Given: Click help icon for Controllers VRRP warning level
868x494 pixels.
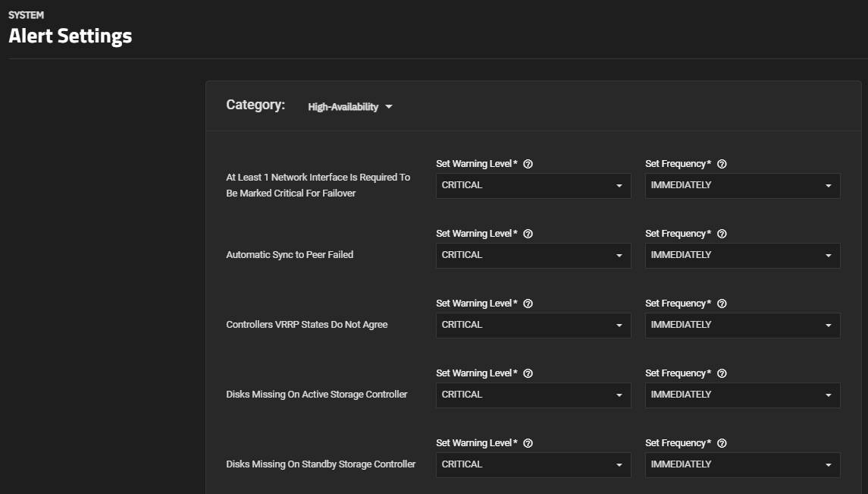Looking at the screenshot, I should [x=528, y=304].
